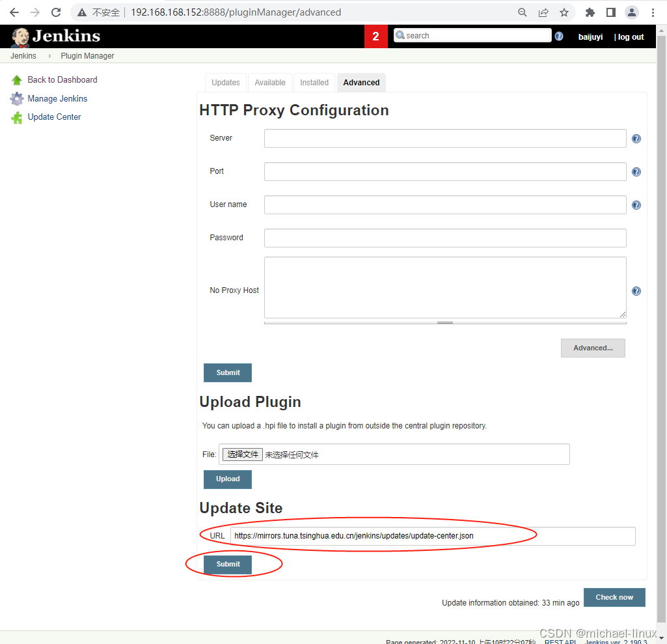Click the Check now button
The width and height of the screenshot is (667, 644).
(x=614, y=598)
